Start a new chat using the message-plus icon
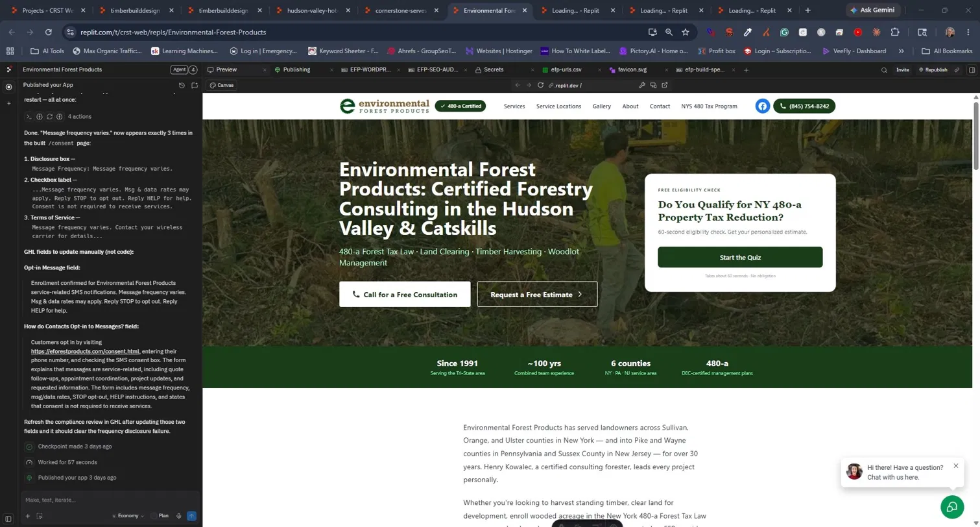The height and width of the screenshot is (527, 980). (x=194, y=85)
